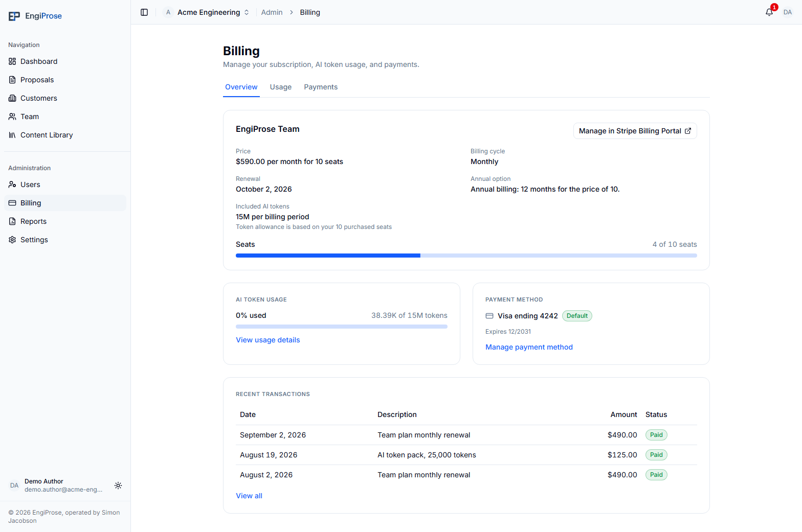The width and height of the screenshot is (802, 532).
Task: Click the Dashboard grid icon
Action: pos(12,61)
